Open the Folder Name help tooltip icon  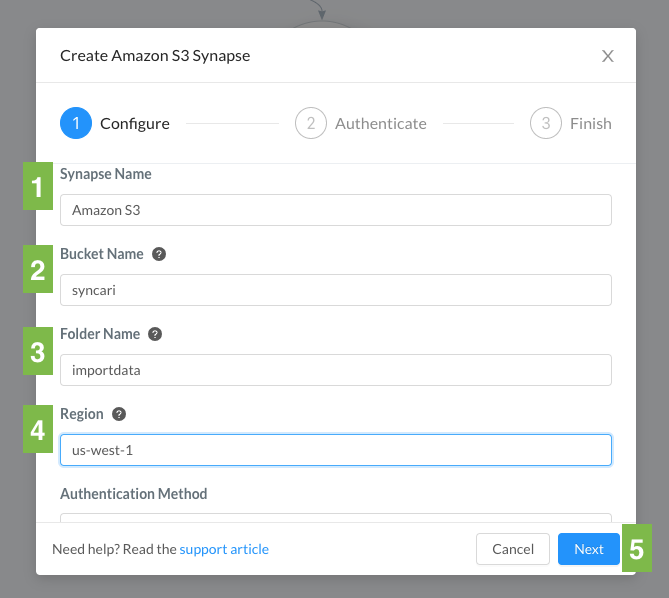point(155,334)
